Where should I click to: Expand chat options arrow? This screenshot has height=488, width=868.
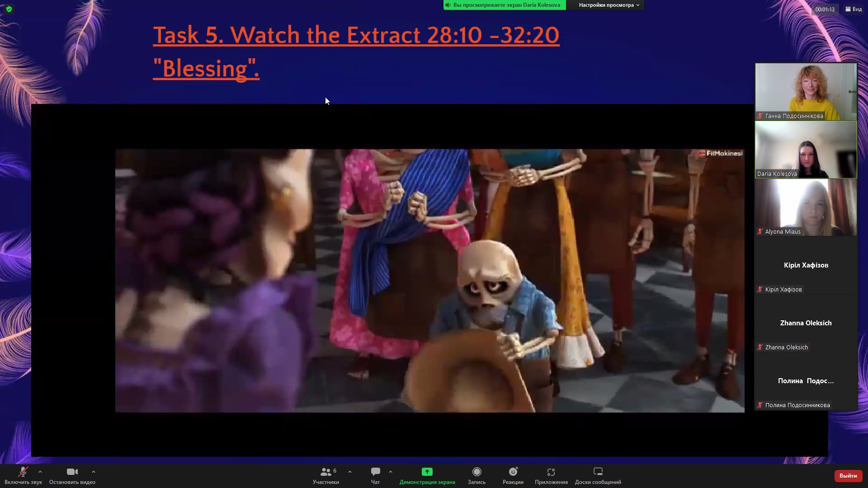pyautogui.click(x=391, y=472)
